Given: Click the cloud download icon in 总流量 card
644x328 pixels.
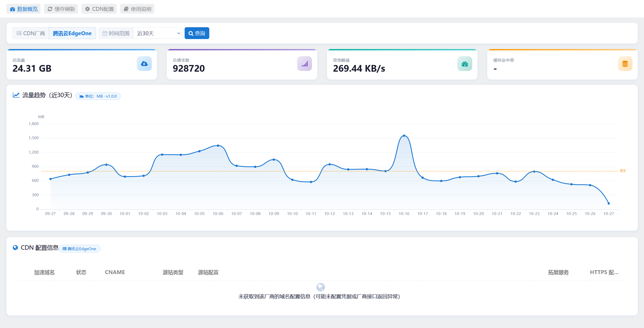Looking at the screenshot, I should (x=144, y=64).
